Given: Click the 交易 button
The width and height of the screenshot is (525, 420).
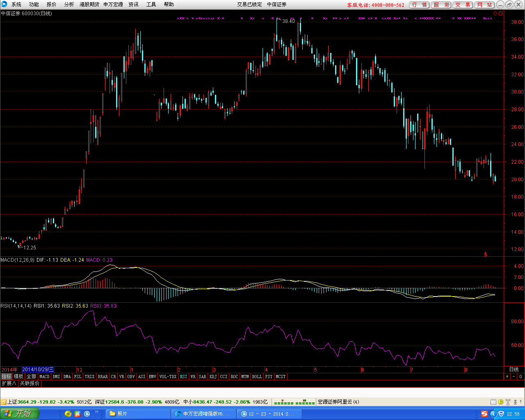Looking at the screenshot, I should point(463,5).
